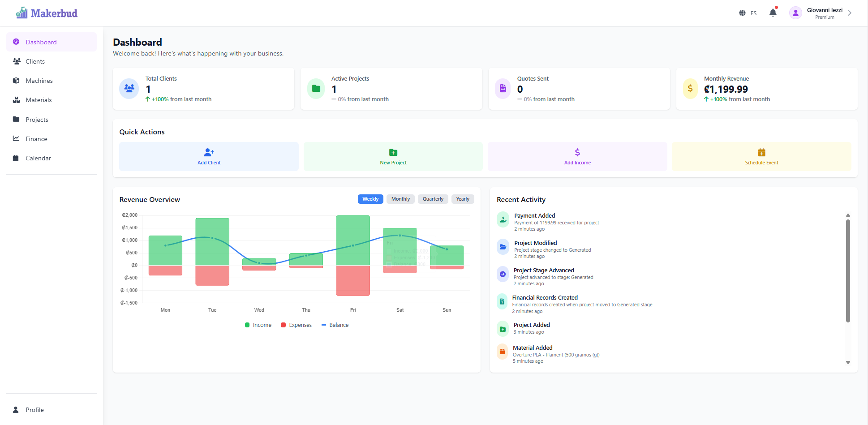Click the Schedule Event quick action
868x425 pixels.
point(761,156)
